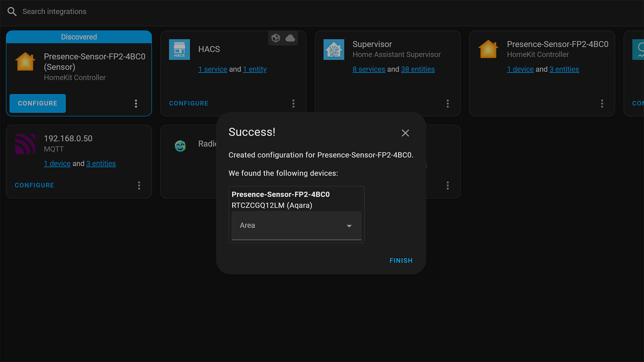This screenshot has height=362, width=644.
Task: Click the three-dot menu on MQTT card
Action: (139, 185)
